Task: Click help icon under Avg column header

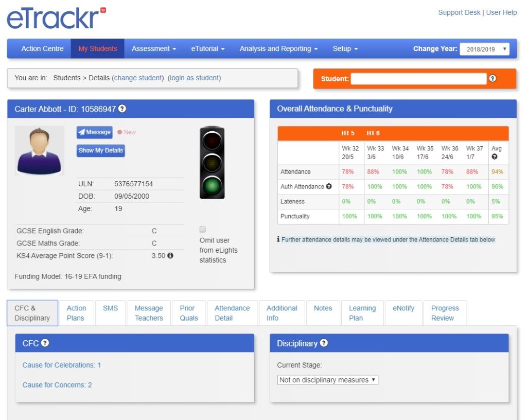Action: [495, 157]
